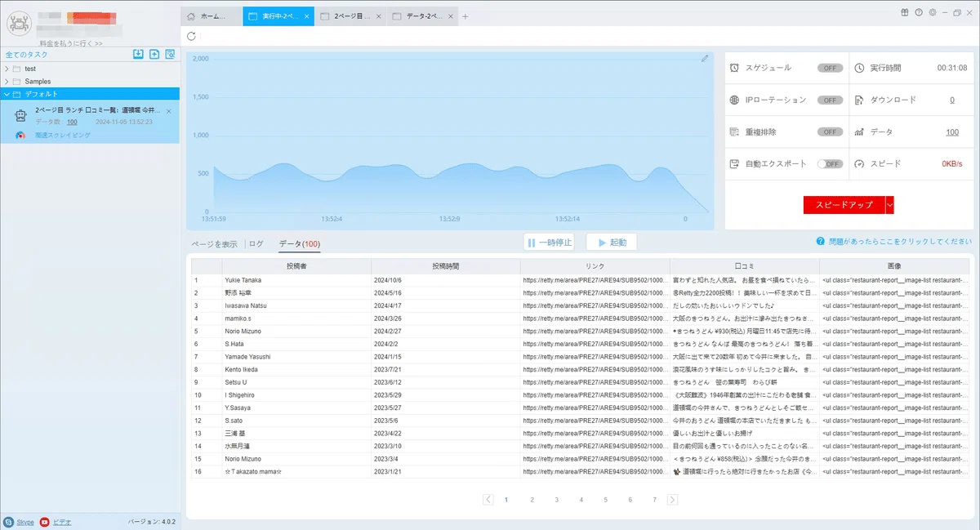Click the search tasks icon in sidebar
Viewport: 980px width, 530px height.
(x=170, y=54)
